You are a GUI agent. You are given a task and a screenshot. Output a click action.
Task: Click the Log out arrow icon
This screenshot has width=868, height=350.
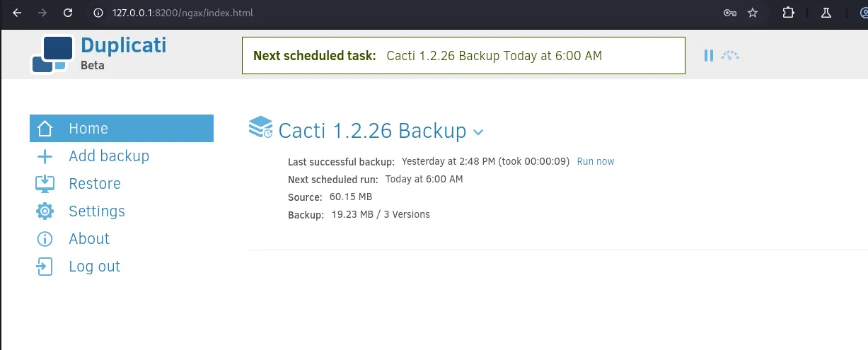pos(45,267)
